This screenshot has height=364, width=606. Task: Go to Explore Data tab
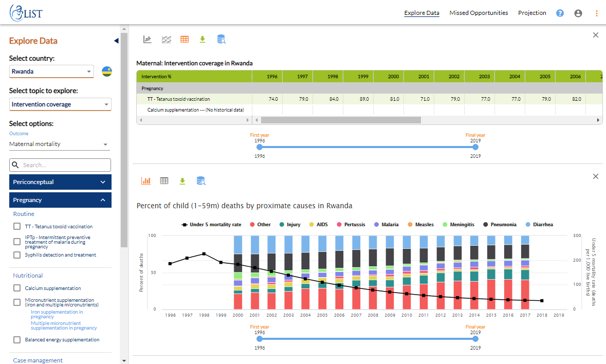point(421,13)
